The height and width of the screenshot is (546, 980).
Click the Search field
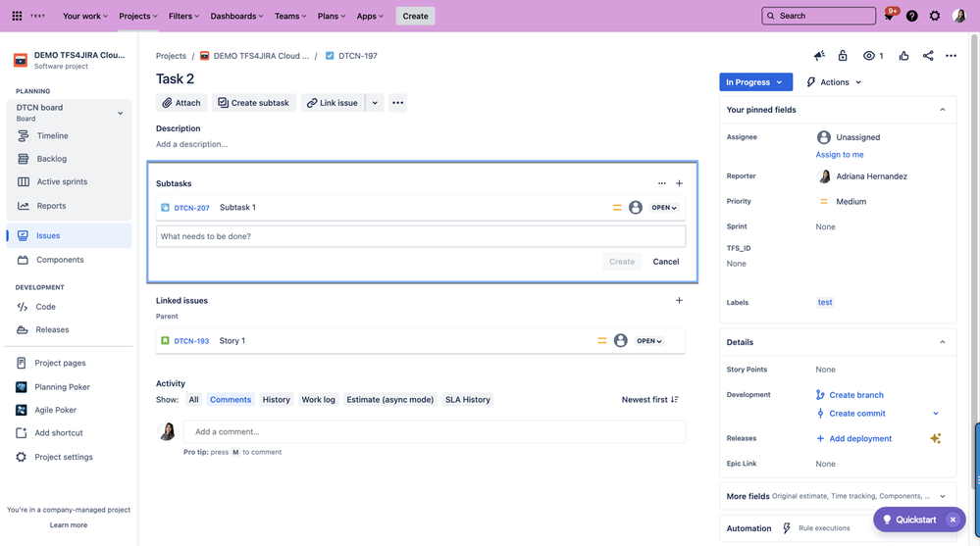pos(819,16)
